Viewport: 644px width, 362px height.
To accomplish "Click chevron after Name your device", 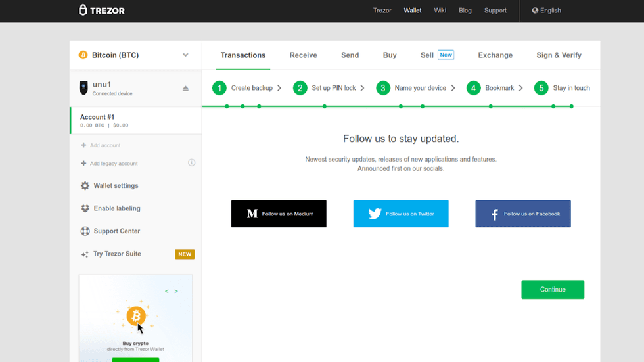I will tap(453, 88).
